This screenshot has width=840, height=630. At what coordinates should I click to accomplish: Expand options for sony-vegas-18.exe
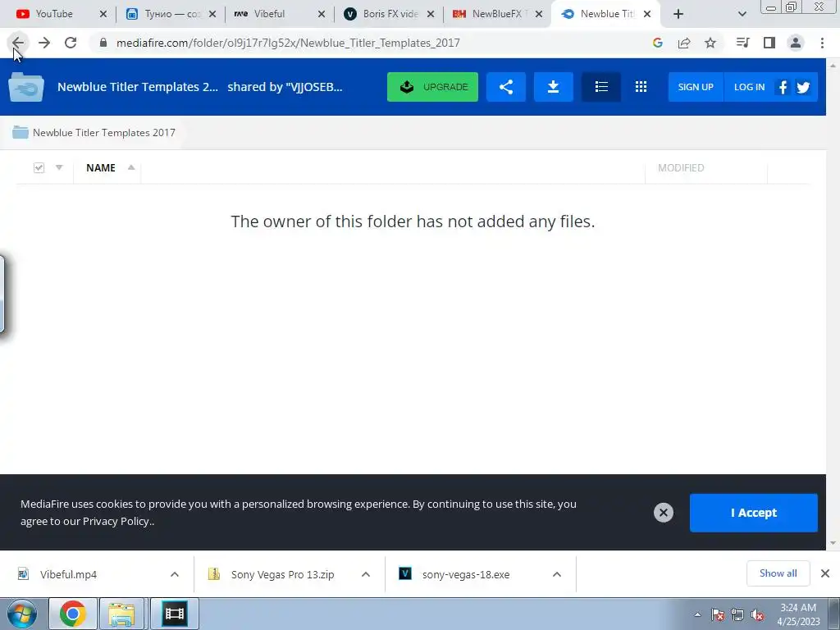point(557,574)
